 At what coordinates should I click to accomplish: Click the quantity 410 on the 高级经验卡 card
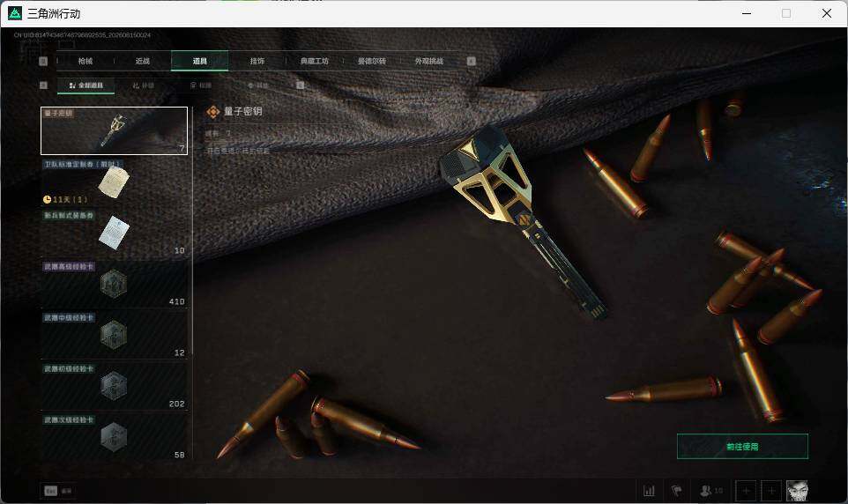[177, 301]
